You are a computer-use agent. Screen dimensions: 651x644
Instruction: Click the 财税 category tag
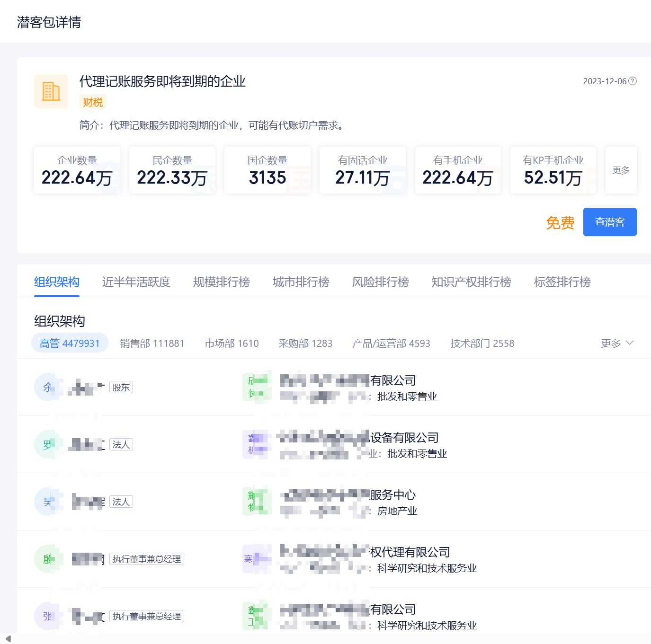pyautogui.click(x=93, y=102)
